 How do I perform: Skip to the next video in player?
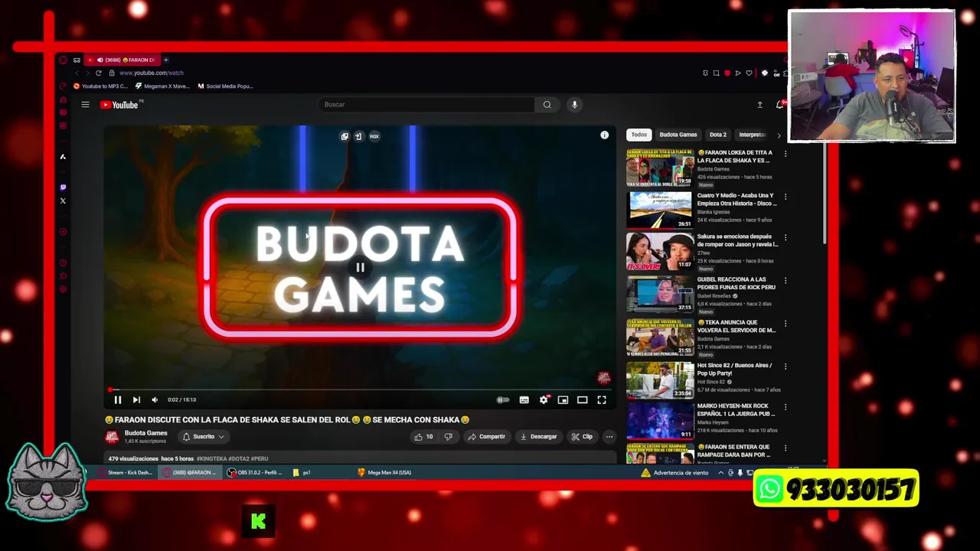[136, 399]
